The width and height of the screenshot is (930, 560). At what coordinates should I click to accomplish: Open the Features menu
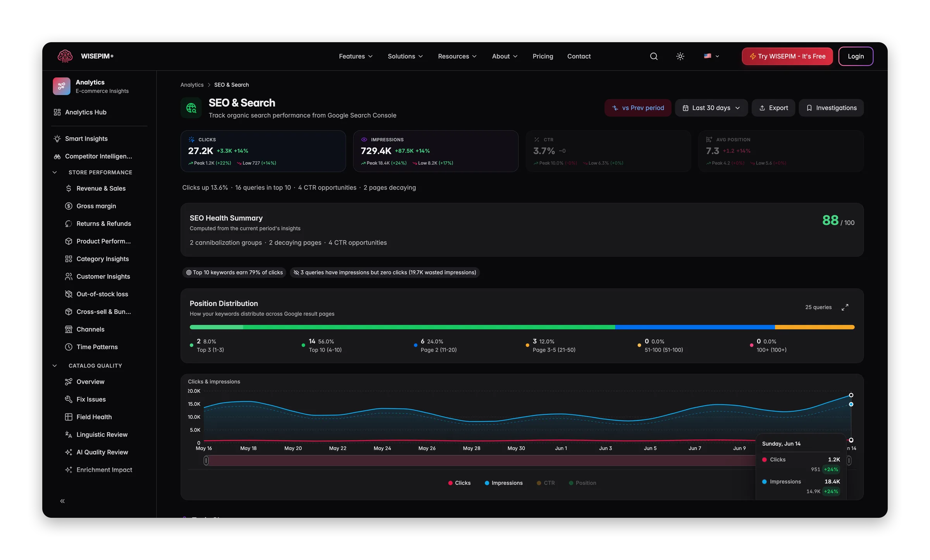(x=356, y=56)
